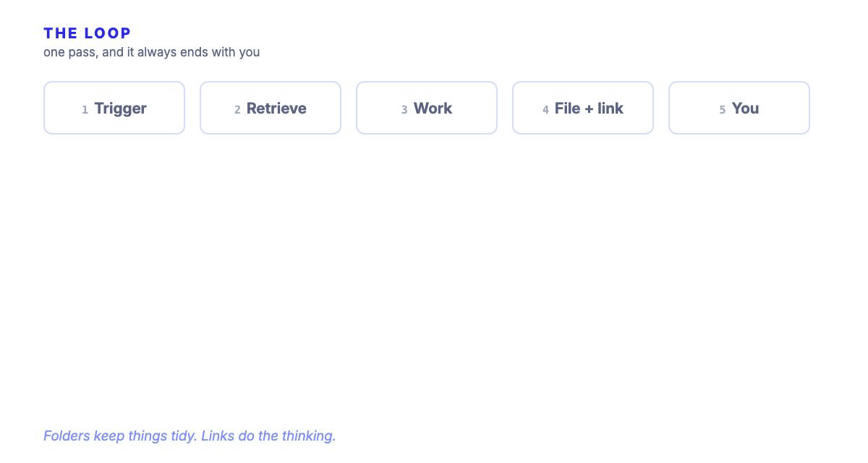Click the italic footer sentence about folders
868x463 pixels.
pyautogui.click(x=190, y=436)
